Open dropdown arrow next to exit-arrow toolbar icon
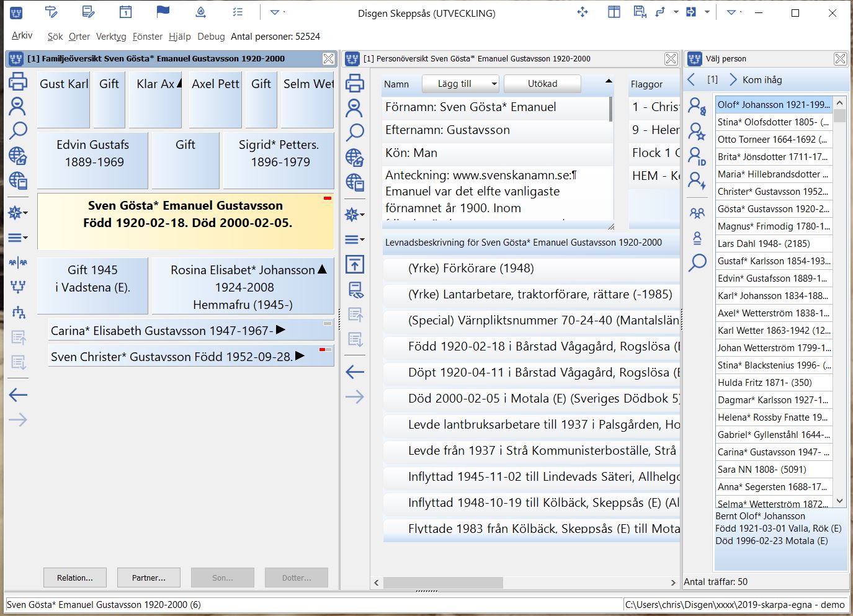Image resolution: width=853 pixels, height=616 pixels. 707,12
